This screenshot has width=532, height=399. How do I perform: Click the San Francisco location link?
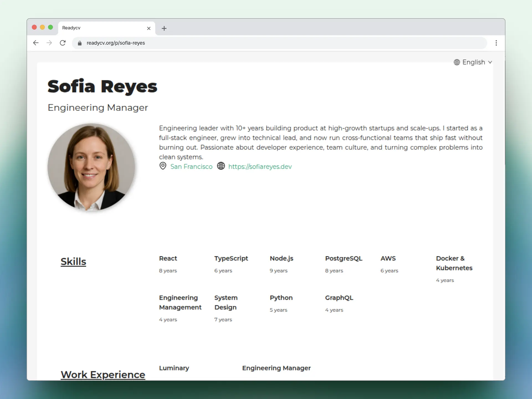click(191, 167)
